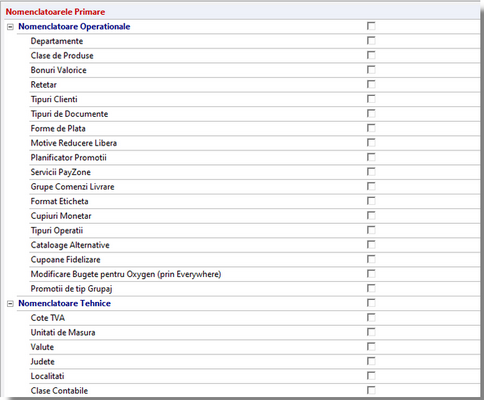
Task: Select the Cataloage Alternative label
Action: pyautogui.click(x=70, y=245)
